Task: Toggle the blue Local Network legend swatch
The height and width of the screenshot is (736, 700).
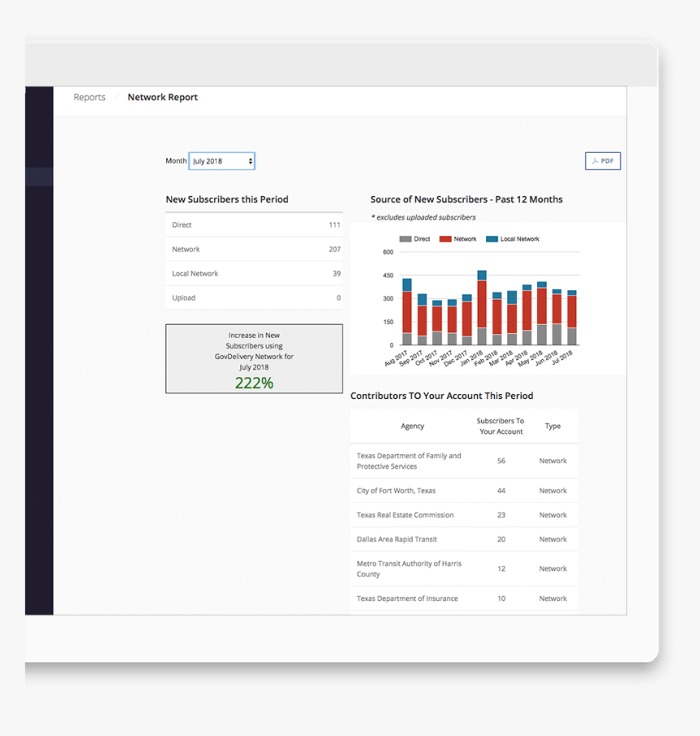Action: tap(492, 239)
